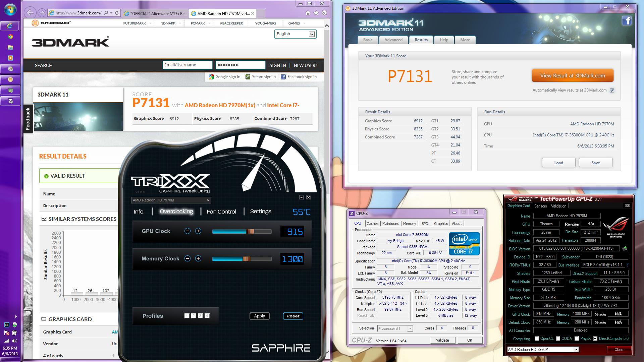Click the GPU Clock slider bar
The height and width of the screenshot is (362, 644).
241,231
